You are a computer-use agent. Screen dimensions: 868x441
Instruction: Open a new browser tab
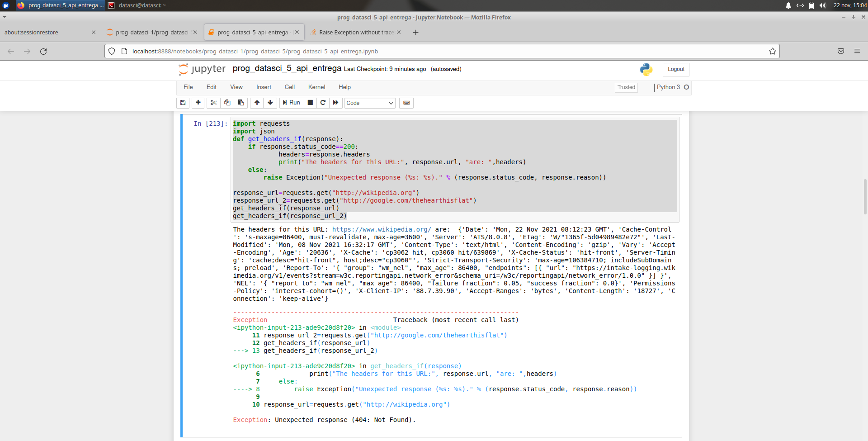pos(416,32)
